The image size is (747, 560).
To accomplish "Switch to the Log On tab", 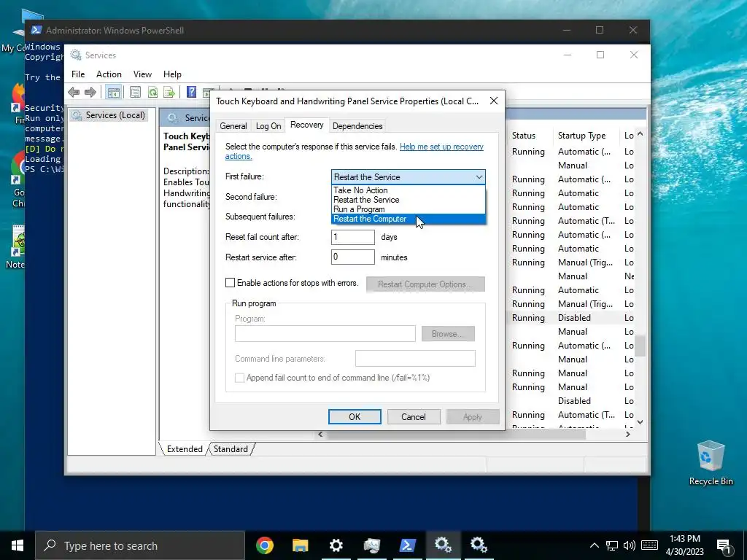I will [268, 126].
